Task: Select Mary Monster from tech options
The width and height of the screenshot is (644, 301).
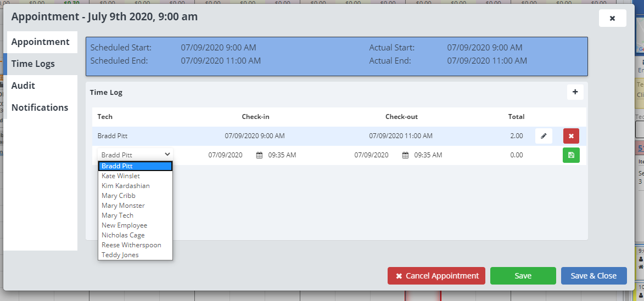Action: 123,206
